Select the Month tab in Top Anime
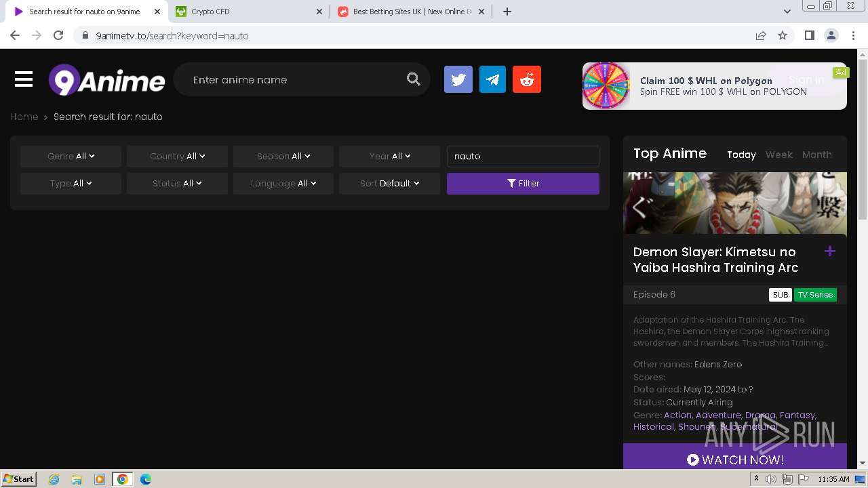 [x=816, y=155]
